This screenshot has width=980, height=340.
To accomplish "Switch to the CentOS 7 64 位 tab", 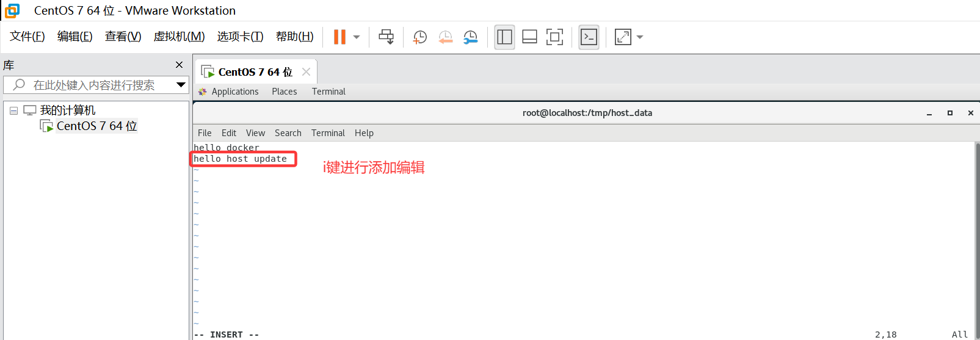I will click(255, 72).
